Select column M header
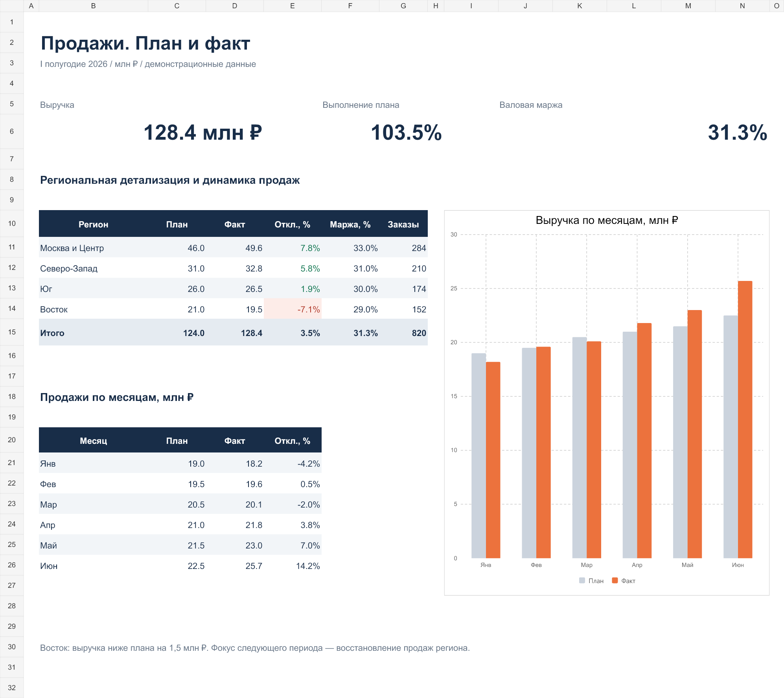Image resolution: width=784 pixels, height=698 pixels. [688, 6]
